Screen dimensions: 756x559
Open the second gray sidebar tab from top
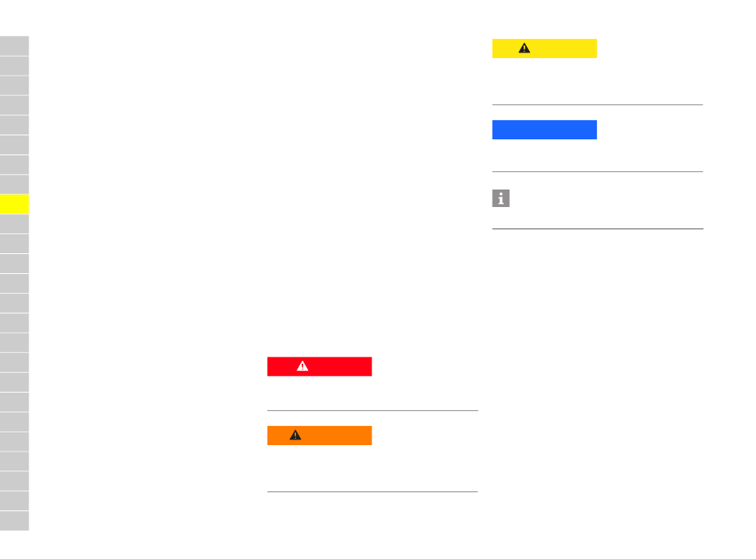pos(14,65)
